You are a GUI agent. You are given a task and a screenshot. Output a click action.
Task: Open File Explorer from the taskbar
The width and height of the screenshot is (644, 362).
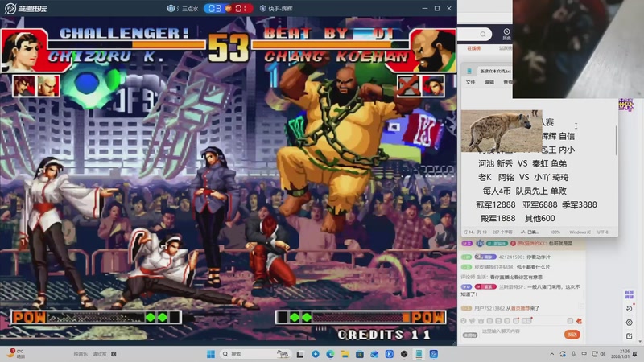tap(345, 354)
